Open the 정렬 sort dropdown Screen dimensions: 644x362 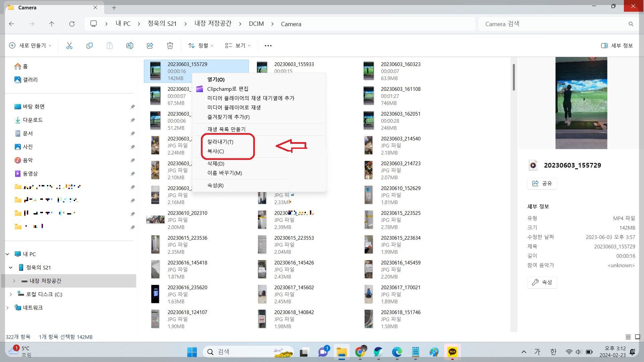tap(201, 45)
